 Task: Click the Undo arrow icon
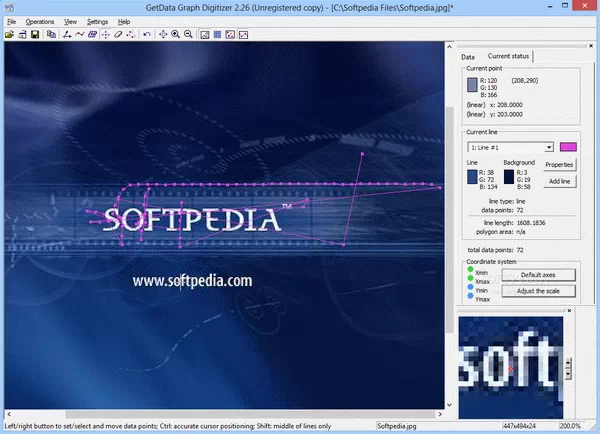(147, 34)
